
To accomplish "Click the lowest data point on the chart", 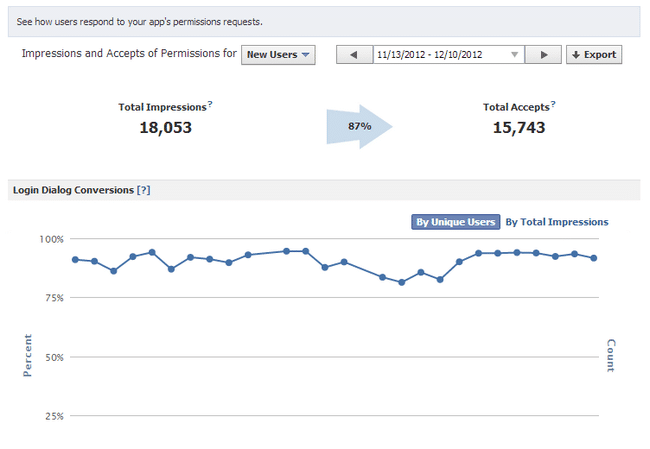I will [x=402, y=282].
